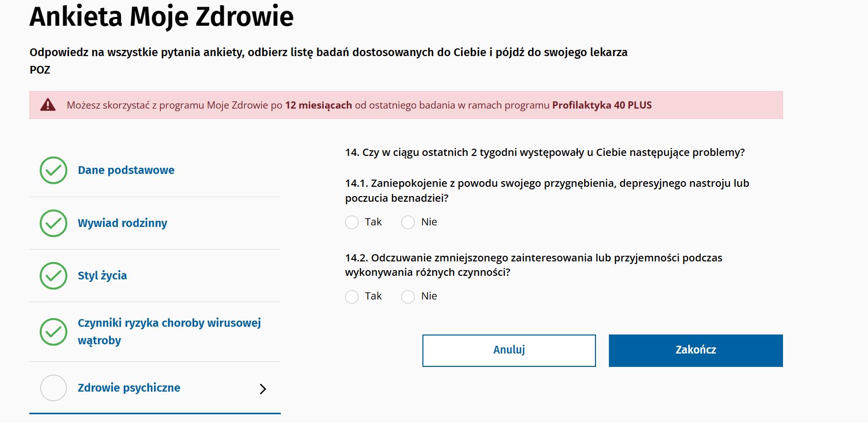
Task: Open the Styl życia section link
Action: 101,275
